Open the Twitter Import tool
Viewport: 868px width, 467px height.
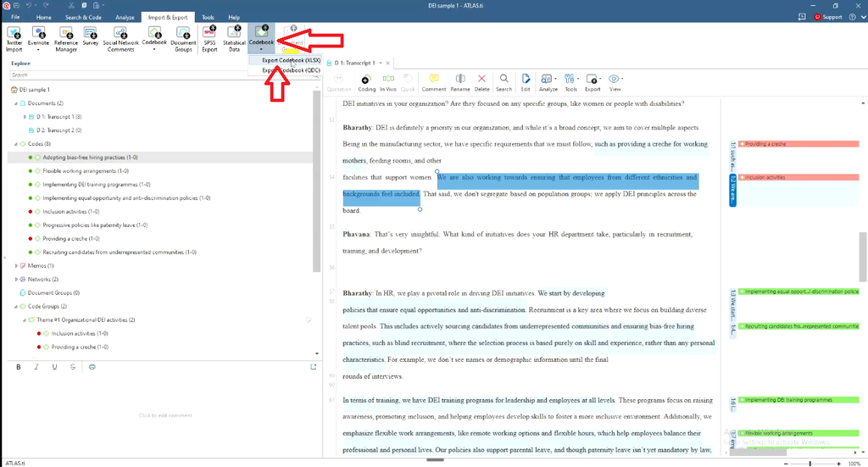(x=14, y=39)
